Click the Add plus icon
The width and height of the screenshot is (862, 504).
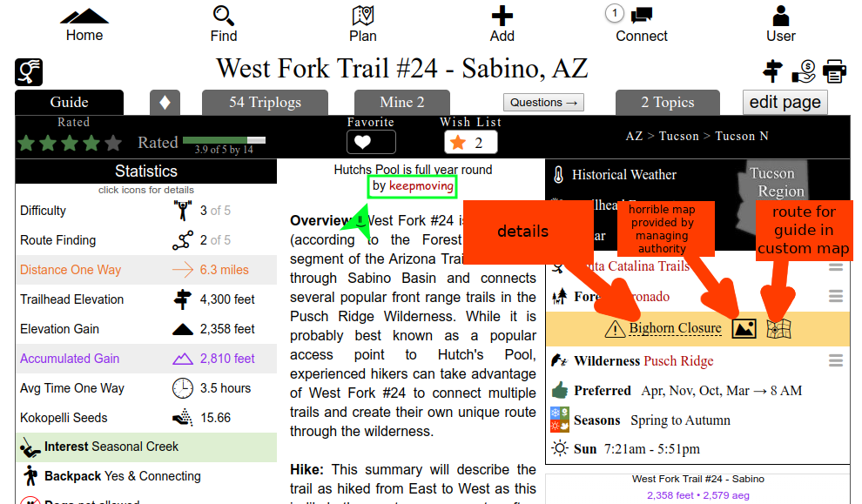(x=502, y=16)
